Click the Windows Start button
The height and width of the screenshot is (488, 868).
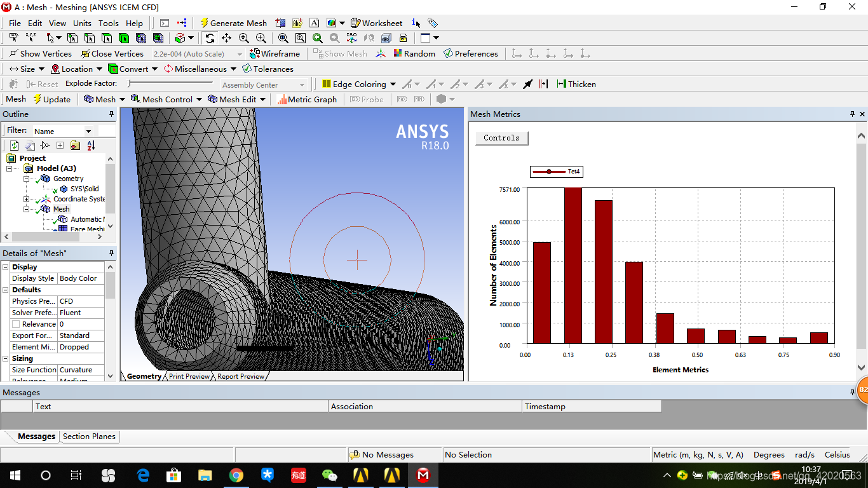15,475
